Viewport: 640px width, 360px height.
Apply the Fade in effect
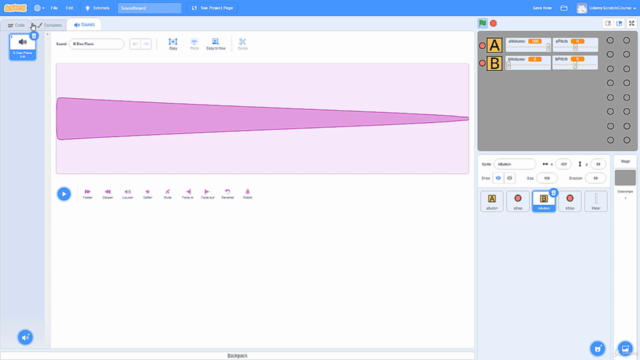click(187, 194)
